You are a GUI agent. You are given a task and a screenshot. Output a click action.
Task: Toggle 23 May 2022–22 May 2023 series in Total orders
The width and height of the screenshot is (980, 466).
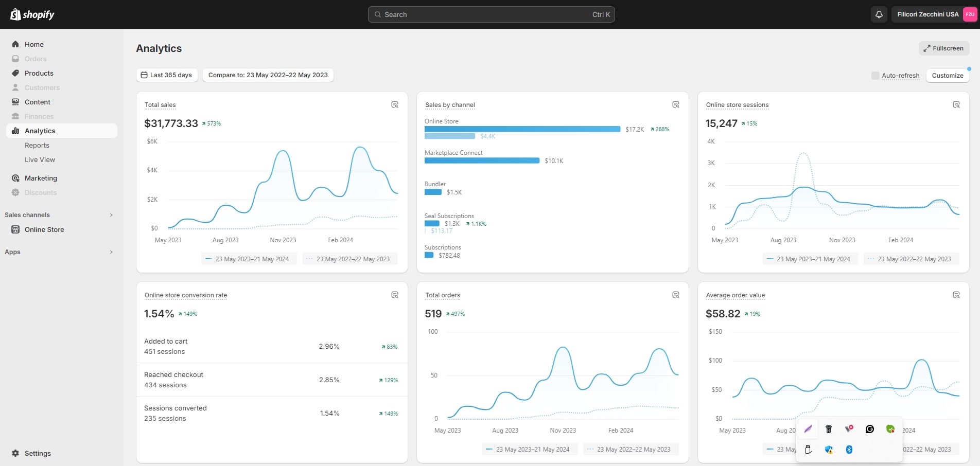point(631,449)
